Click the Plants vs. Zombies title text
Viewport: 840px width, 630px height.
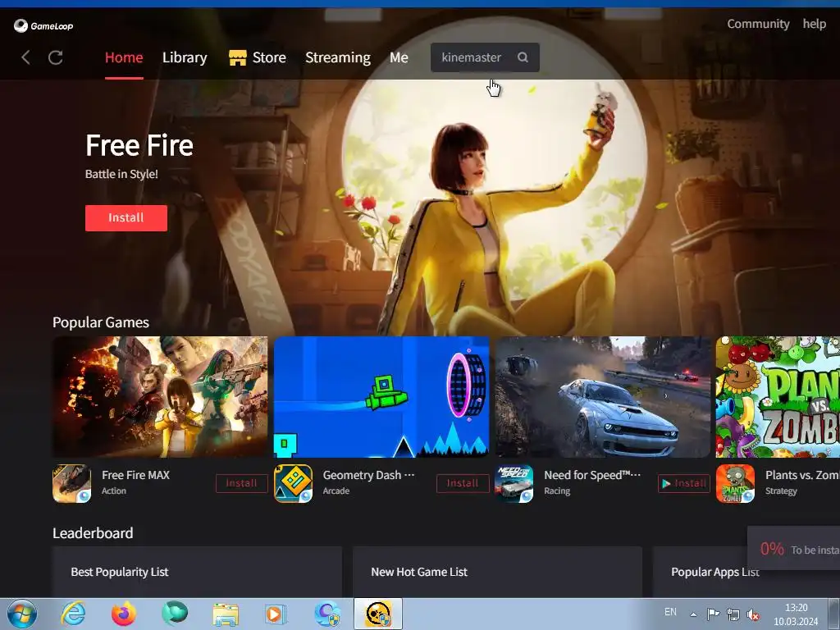(x=802, y=475)
